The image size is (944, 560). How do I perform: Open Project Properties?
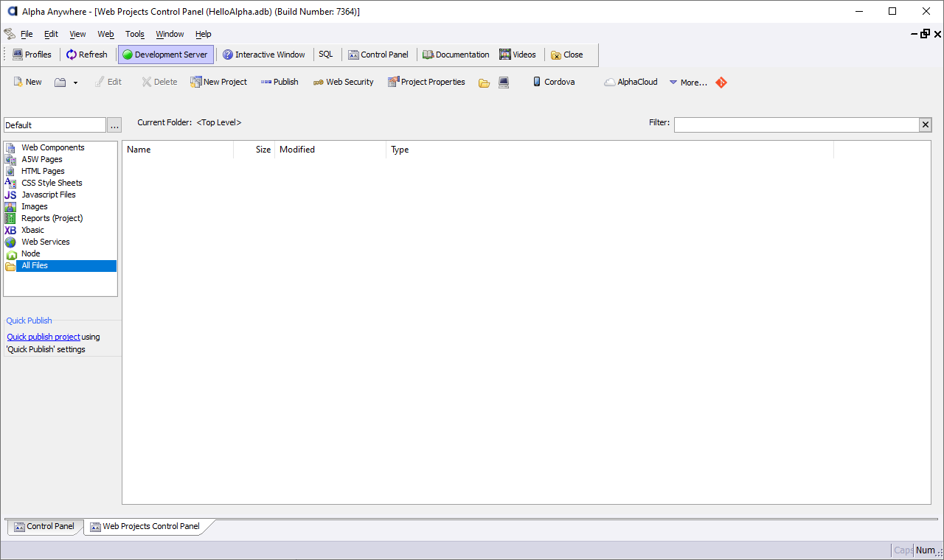click(x=426, y=82)
